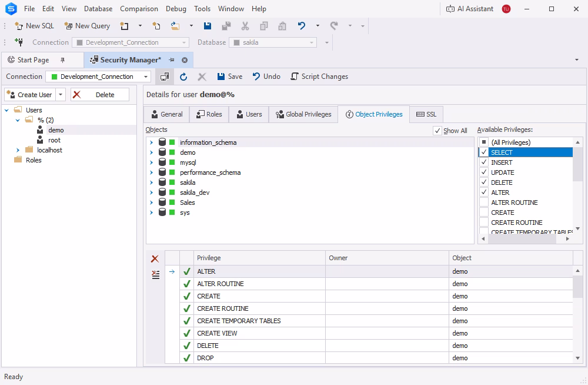
Task: Uncheck the UPDATE privilege checkbox
Action: click(484, 172)
